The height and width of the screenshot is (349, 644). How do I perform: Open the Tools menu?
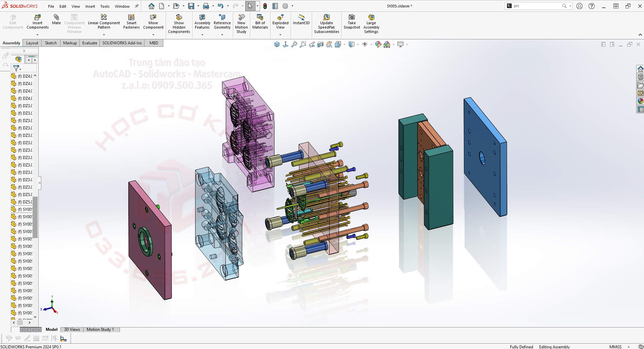pos(105,6)
